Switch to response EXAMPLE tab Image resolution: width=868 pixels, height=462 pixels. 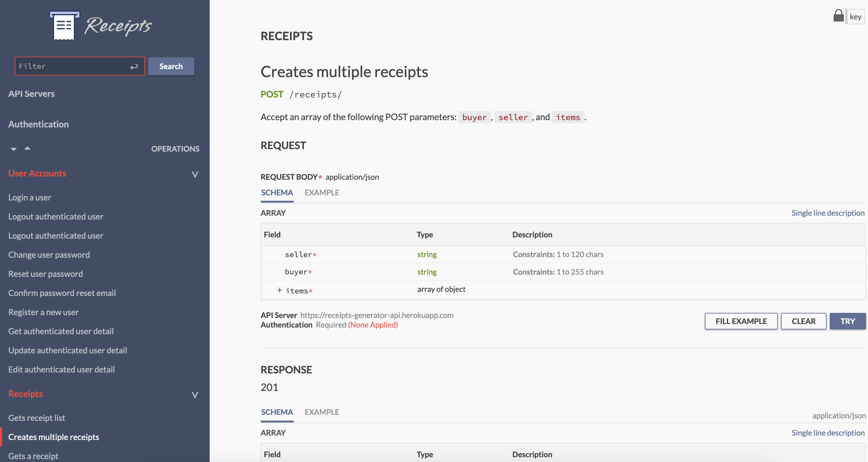pyautogui.click(x=322, y=412)
